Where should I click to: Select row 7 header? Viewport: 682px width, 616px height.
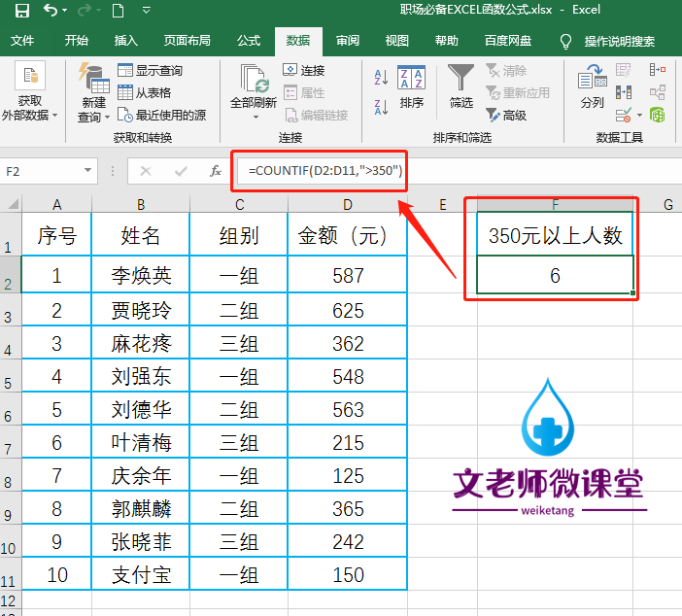tap(10, 441)
